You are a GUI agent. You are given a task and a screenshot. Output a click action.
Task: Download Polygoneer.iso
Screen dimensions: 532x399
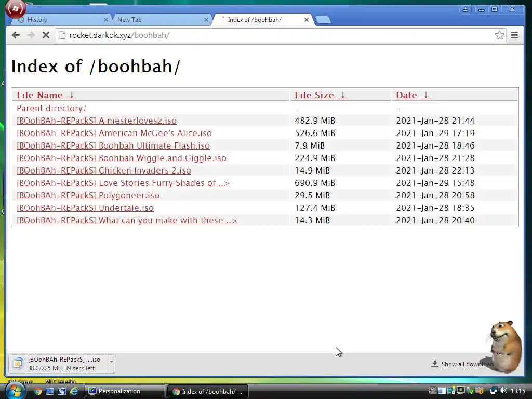pos(88,195)
